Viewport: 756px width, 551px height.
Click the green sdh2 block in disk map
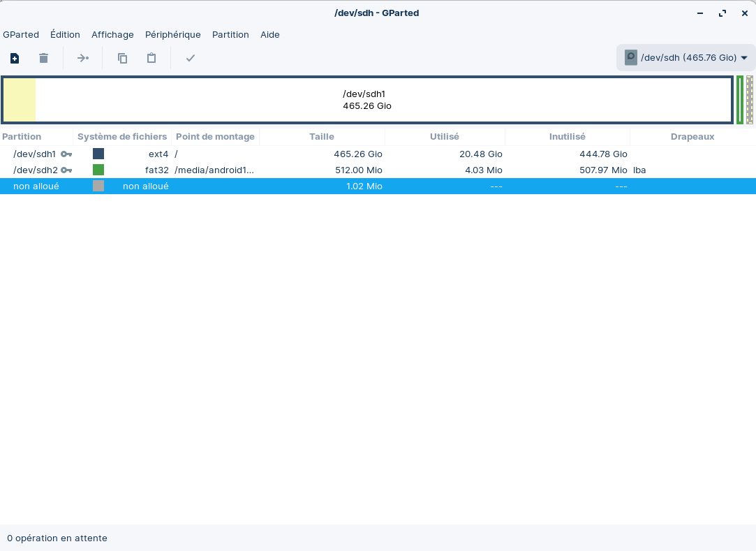[x=740, y=100]
